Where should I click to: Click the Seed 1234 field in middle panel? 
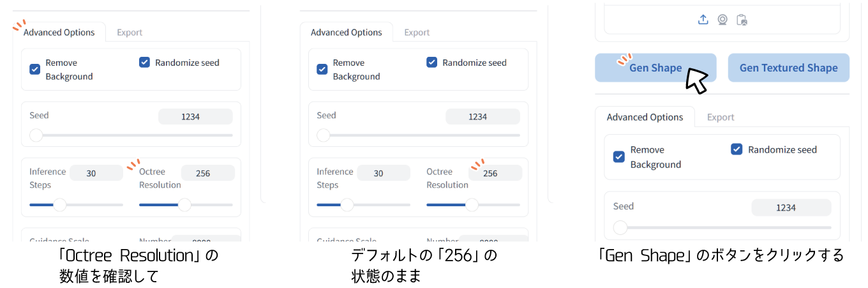point(482,117)
